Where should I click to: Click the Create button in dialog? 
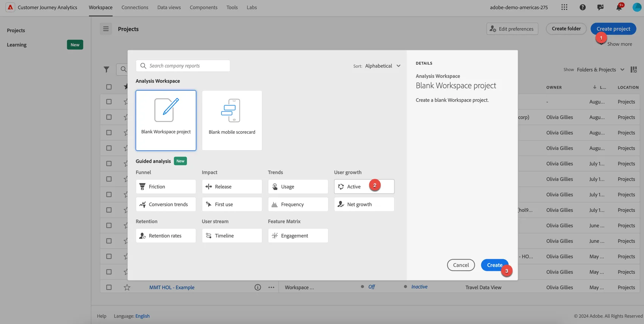[x=495, y=265]
